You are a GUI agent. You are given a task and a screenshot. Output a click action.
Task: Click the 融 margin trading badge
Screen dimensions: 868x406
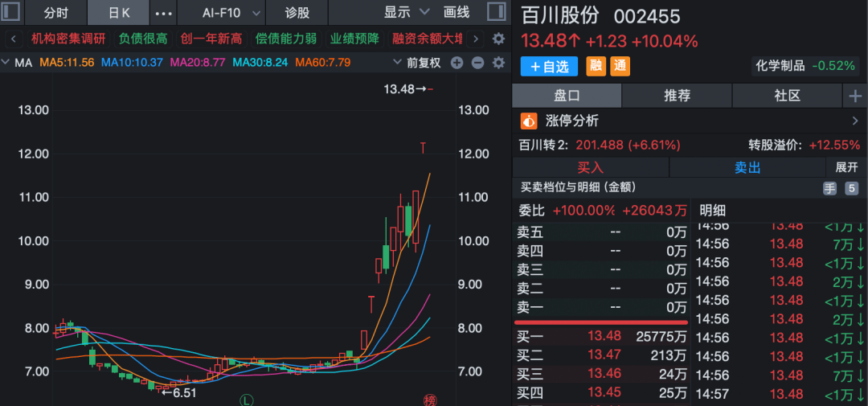pyautogui.click(x=596, y=67)
